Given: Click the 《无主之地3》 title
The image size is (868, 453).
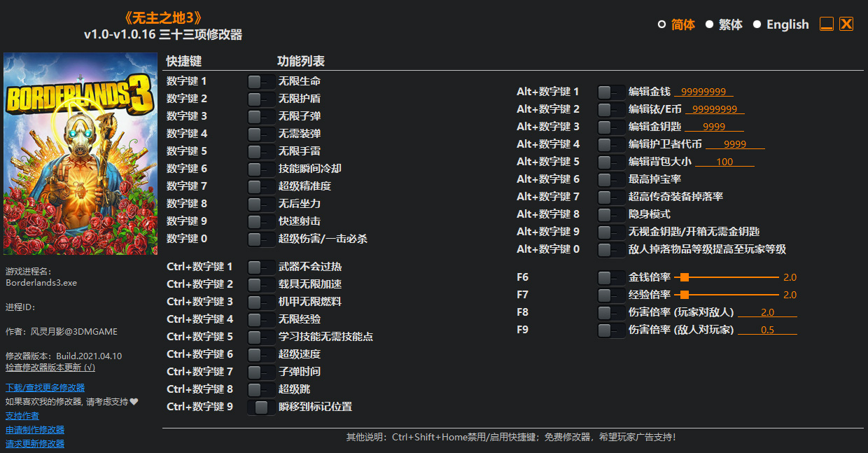Looking at the screenshot, I should point(163,18).
